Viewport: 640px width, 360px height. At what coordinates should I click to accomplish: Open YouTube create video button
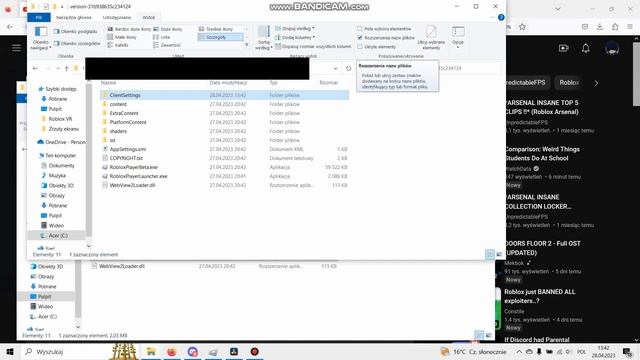click(x=564, y=48)
